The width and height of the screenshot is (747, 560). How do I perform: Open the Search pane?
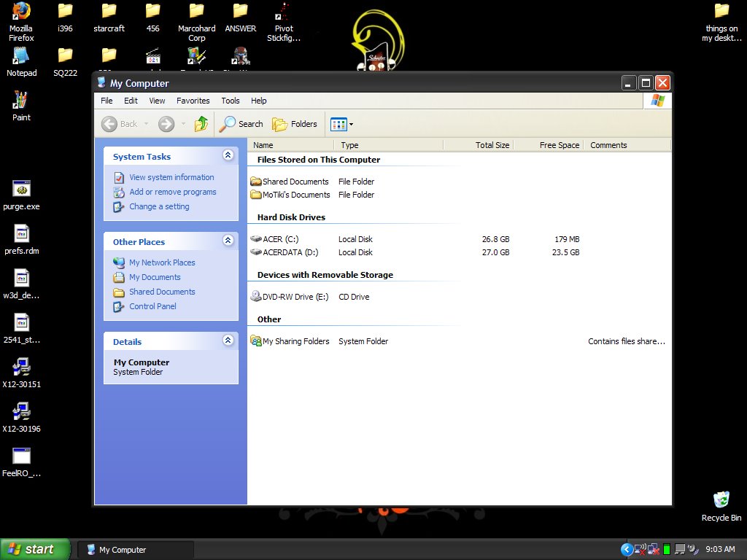[x=241, y=124]
